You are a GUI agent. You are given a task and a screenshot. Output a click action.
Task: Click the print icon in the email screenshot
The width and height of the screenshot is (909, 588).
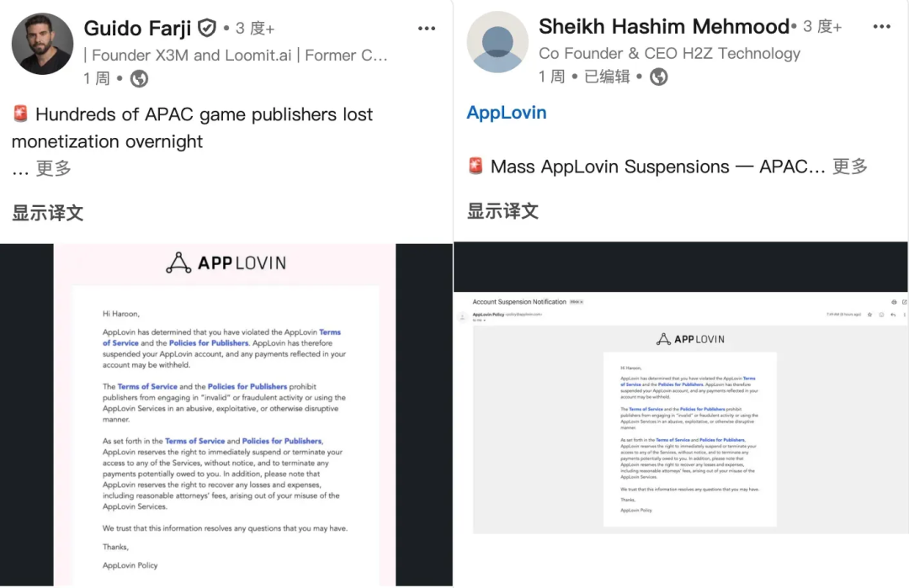tap(894, 302)
